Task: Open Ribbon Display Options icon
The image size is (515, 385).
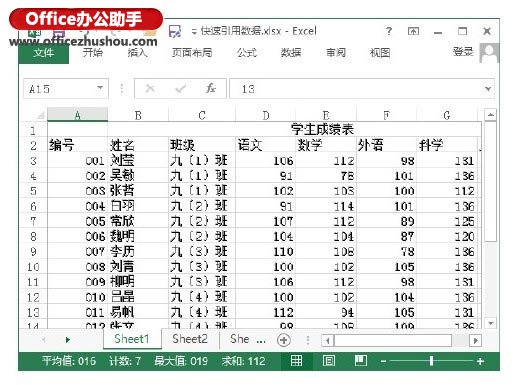Action: [x=413, y=31]
